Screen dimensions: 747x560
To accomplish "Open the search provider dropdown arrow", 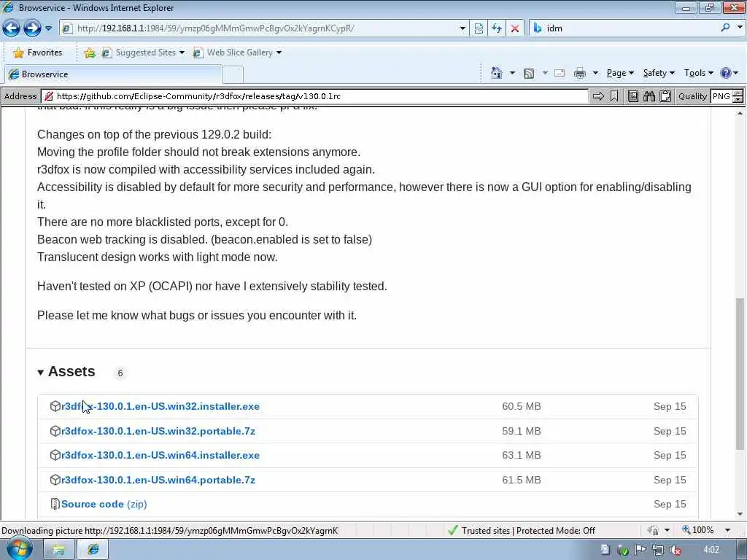I will click(740, 28).
